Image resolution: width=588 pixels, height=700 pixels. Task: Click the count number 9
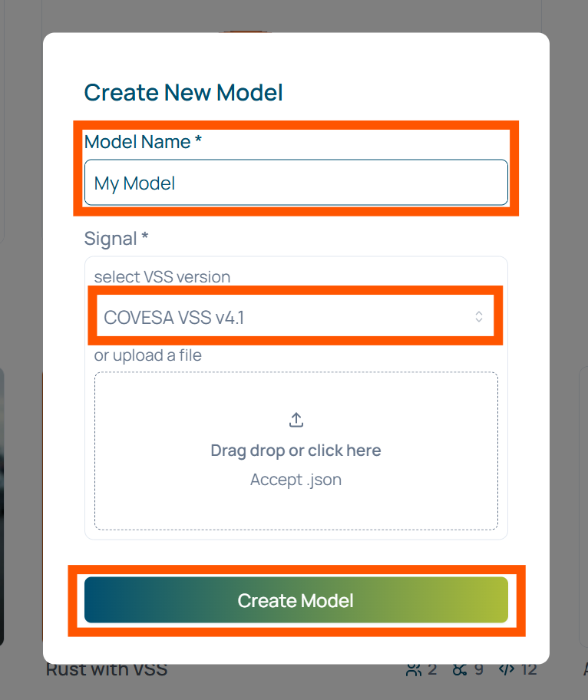478,669
